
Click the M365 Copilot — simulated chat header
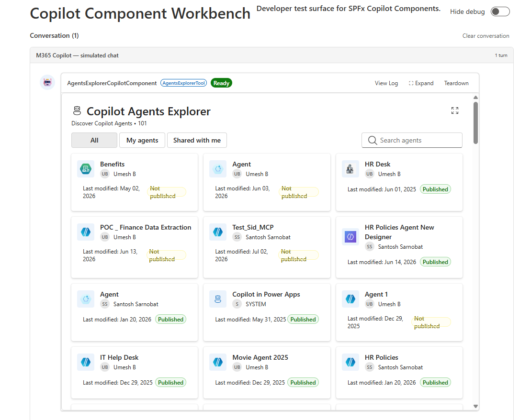click(x=77, y=55)
